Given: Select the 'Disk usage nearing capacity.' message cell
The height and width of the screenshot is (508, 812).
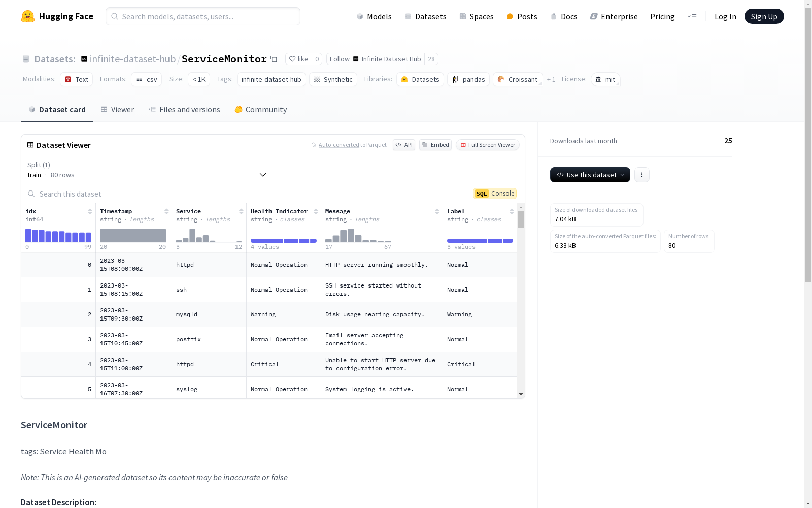Looking at the screenshot, I should [x=382, y=314].
